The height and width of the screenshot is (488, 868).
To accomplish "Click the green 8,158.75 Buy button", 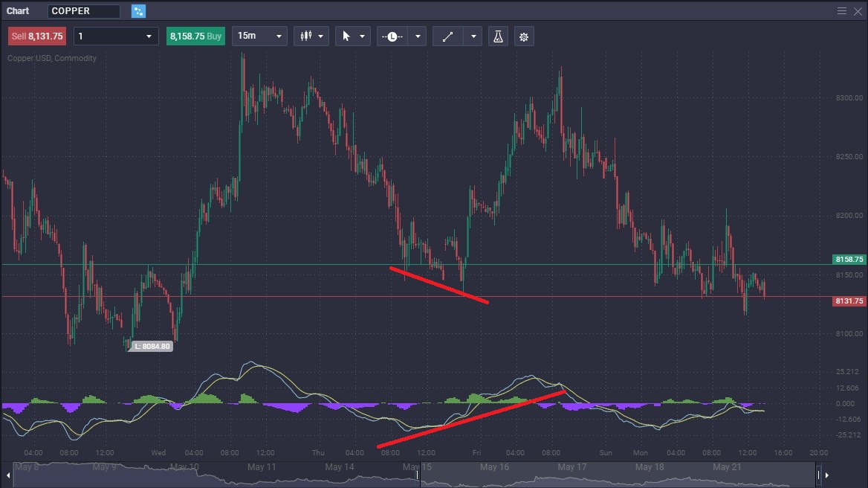I will point(195,36).
